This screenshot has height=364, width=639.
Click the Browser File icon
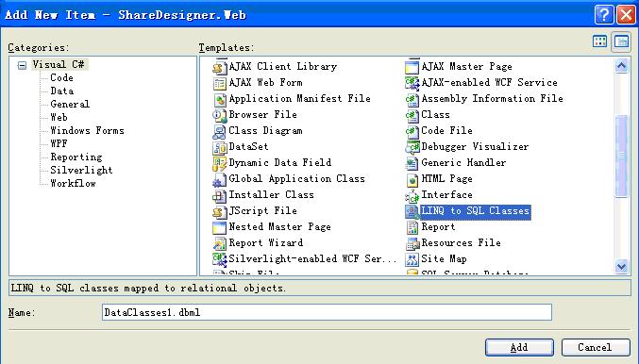pos(219,115)
